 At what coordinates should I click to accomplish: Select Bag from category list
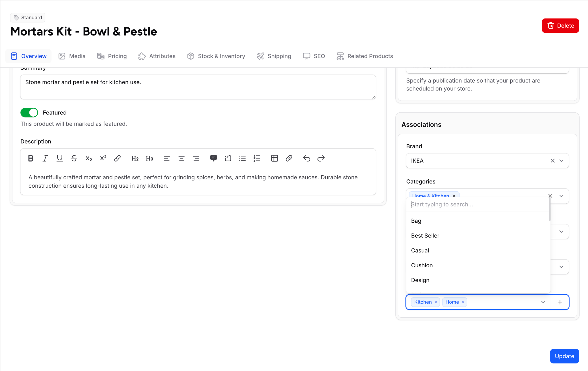click(478, 221)
